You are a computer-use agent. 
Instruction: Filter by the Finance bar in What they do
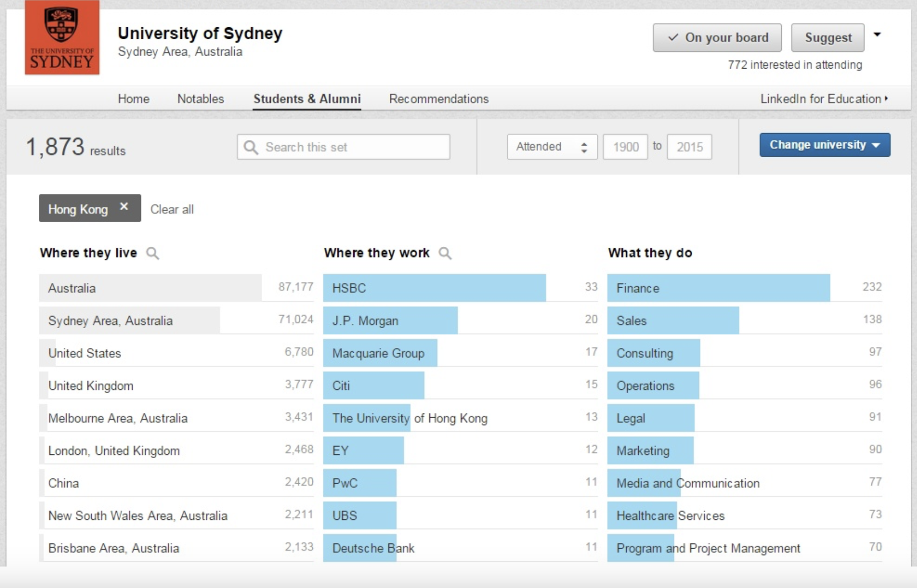tap(718, 288)
